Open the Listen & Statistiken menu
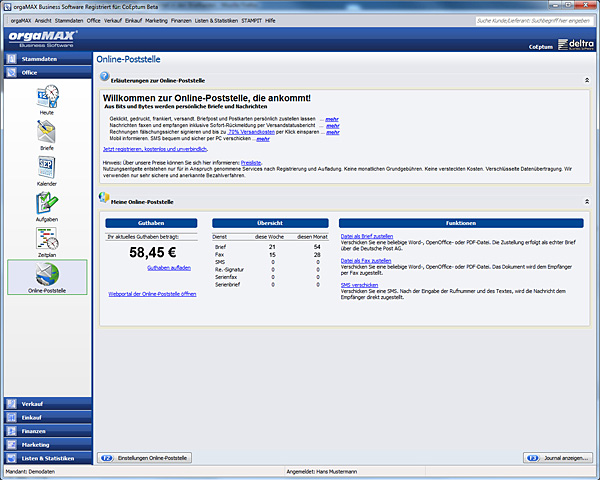Viewport: 600px width, 480px height. coord(216,21)
